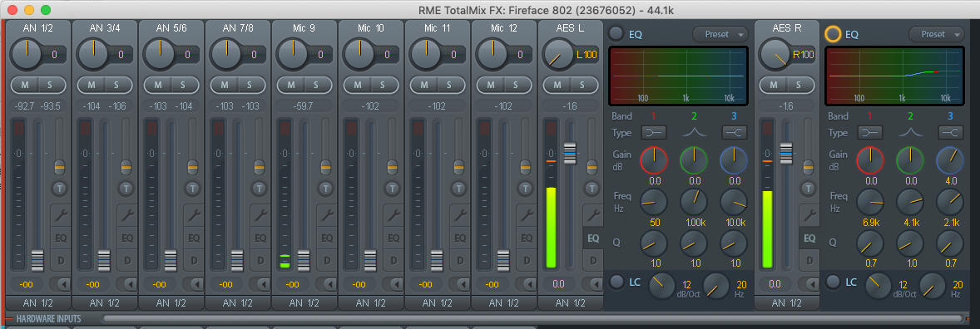Image resolution: width=980 pixels, height=329 pixels.
Task: Select the AES L band 3 high-shelf type icon
Action: pyautogui.click(x=734, y=132)
